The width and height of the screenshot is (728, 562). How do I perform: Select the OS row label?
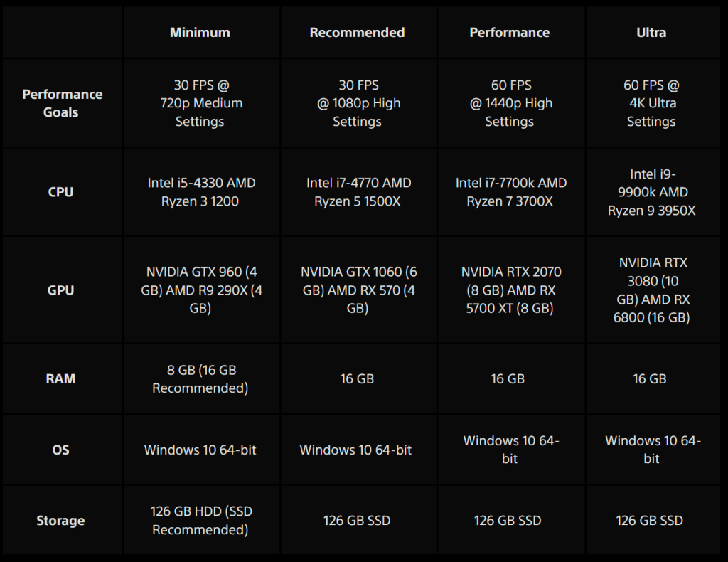click(x=60, y=450)
